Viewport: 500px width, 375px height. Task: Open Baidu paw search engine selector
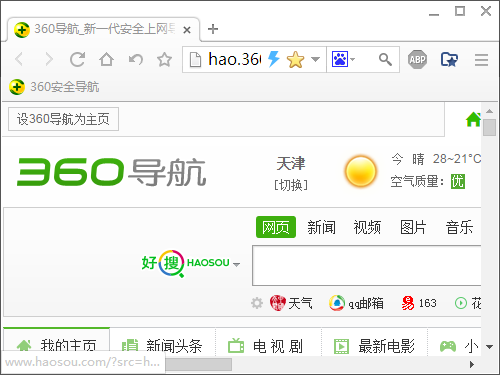coord(343,60)
